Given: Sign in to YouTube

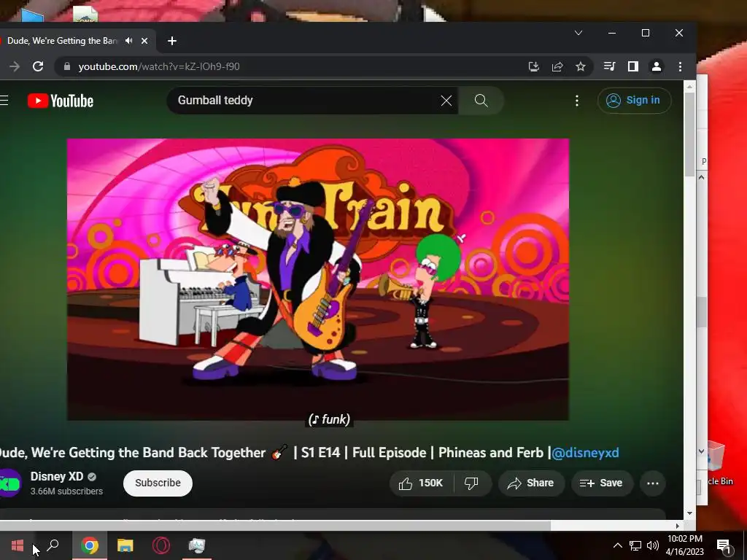Looking at the screenshot, I should click(x=634, y=101).
